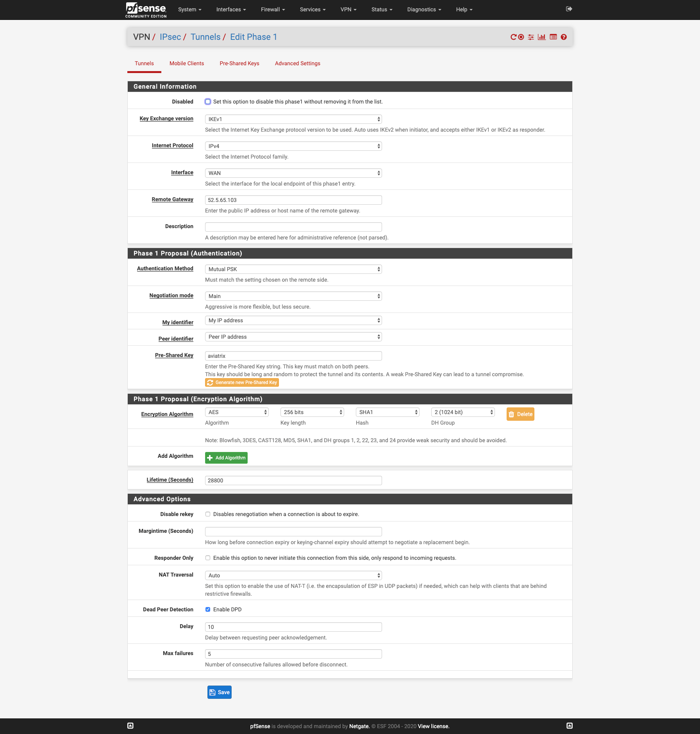Viewport: 700px width, 734px height.
Task: Click the green Add Algorithm button
Action: click(x=226, y=458)
